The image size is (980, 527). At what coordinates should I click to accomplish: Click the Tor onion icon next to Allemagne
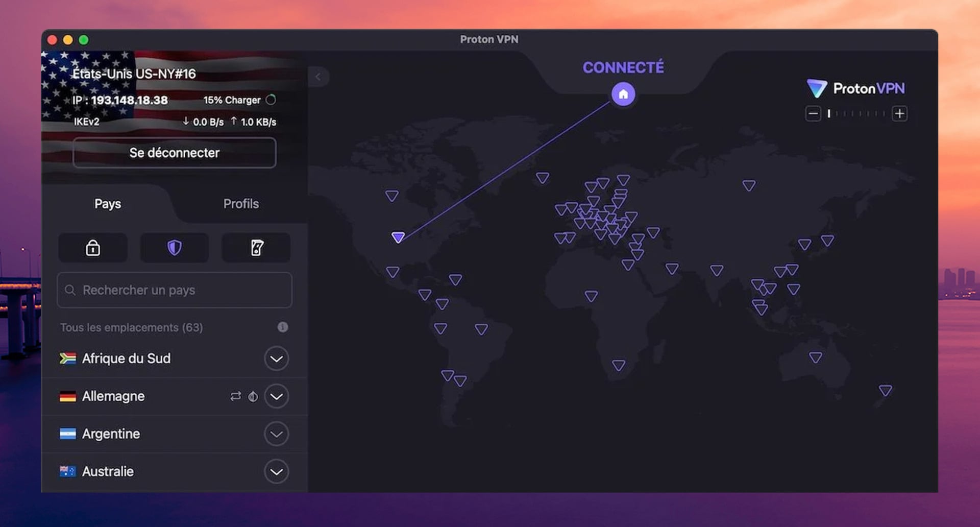tap(253, 396)
